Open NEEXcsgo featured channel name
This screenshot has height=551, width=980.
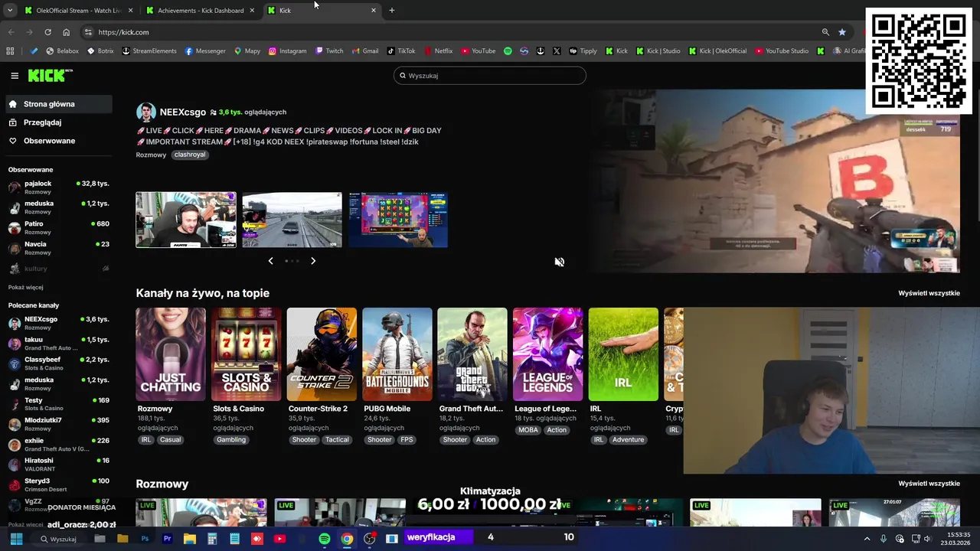point(182,112)
